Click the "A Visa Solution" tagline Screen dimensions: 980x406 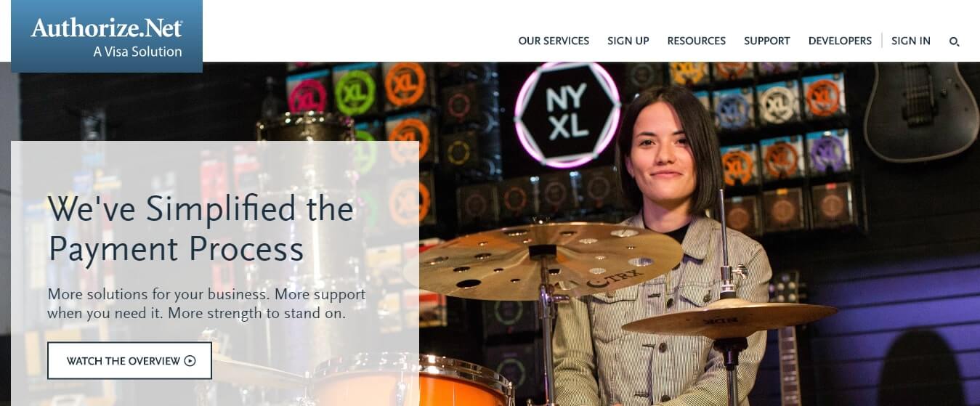(137, 52)
